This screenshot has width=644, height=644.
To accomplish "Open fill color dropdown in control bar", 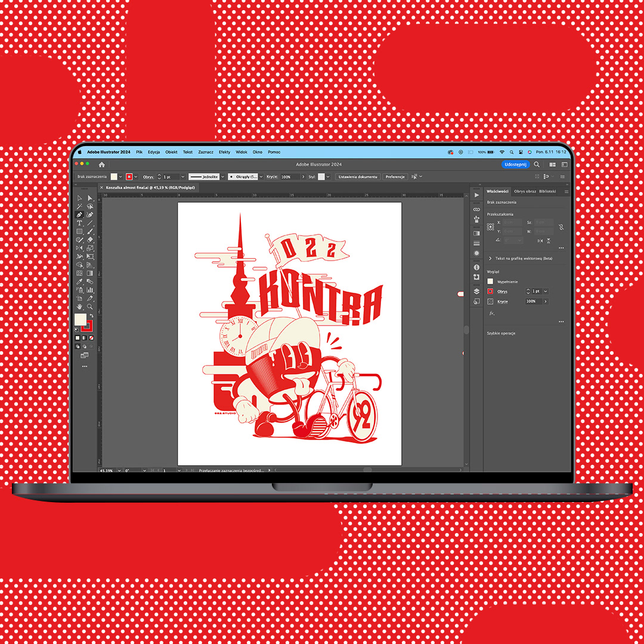I will [x=120, y=177].
